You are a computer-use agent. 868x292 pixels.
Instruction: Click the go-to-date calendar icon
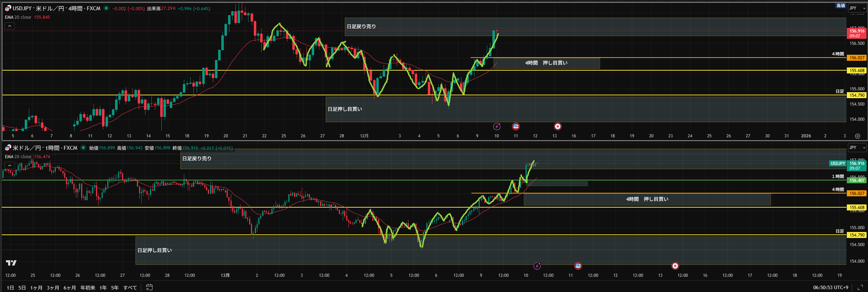pos(149,287)
